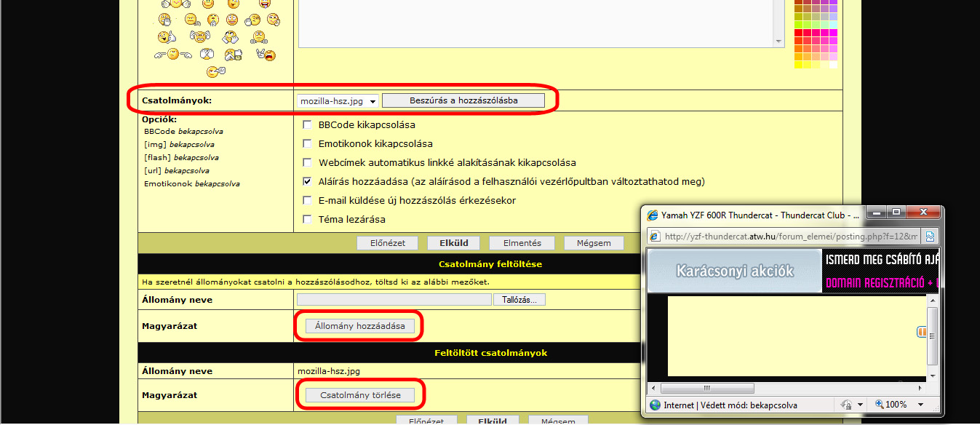The height and width of the screenshot is (425, 980).
Task: Insert the smiley checking wristwatch
Action: tap(234, 55)
